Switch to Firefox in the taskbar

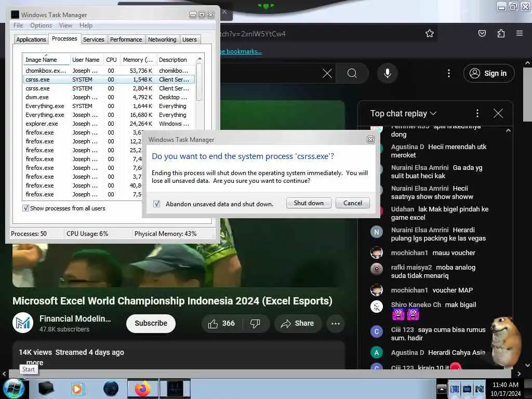tap(142, 389)
